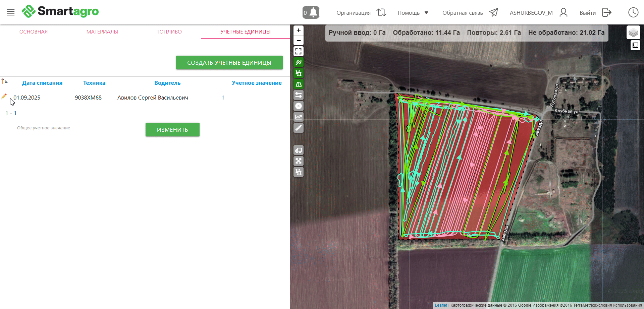Screen dimensions: 644x309
Task: Expand the Помощь dropdown menu
Action: 413,13
